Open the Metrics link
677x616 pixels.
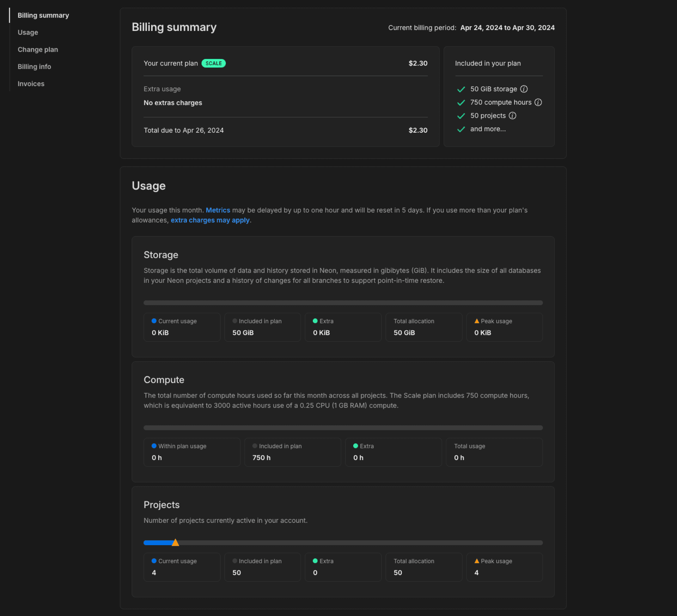click(218, 210)
